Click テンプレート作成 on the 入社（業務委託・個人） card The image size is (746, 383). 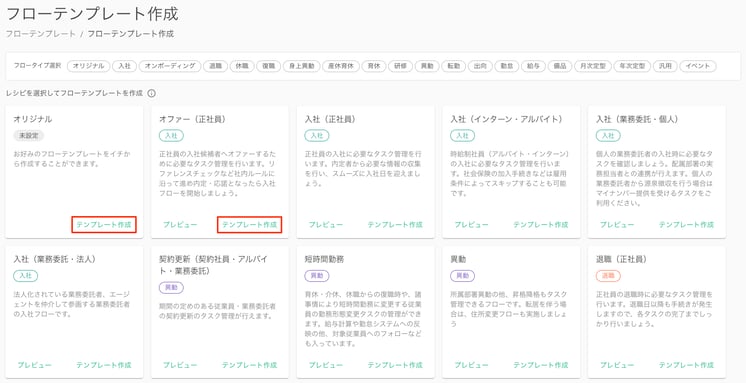(x=686, y=225)
